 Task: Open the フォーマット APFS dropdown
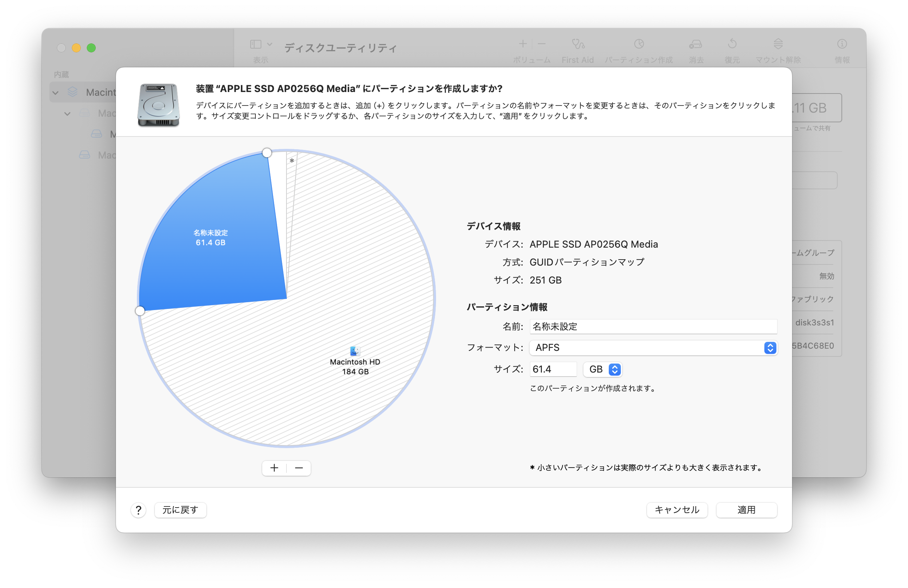coord(653,347)
